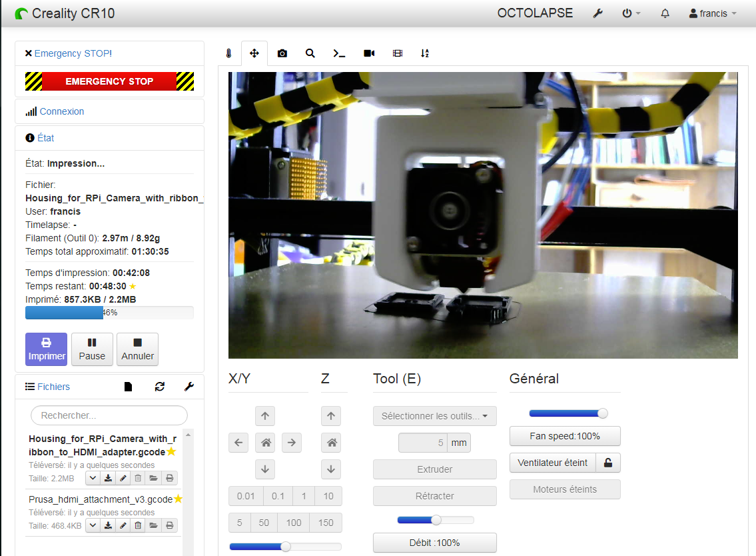The width and height of the screenshot is (756, 556).
Task: Select the Control tab with move arrows icon
Action: coord(254,53)
